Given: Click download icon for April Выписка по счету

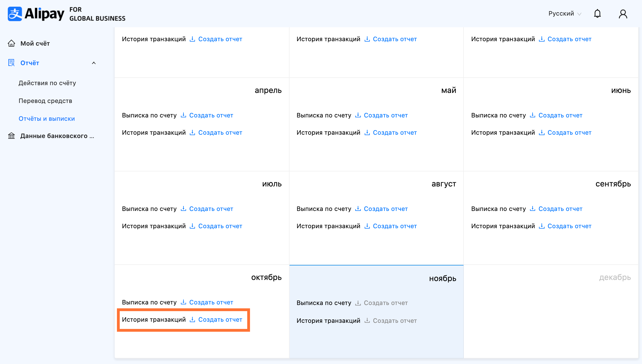Looking at the screenshot, I should click(x=183, y=115).
